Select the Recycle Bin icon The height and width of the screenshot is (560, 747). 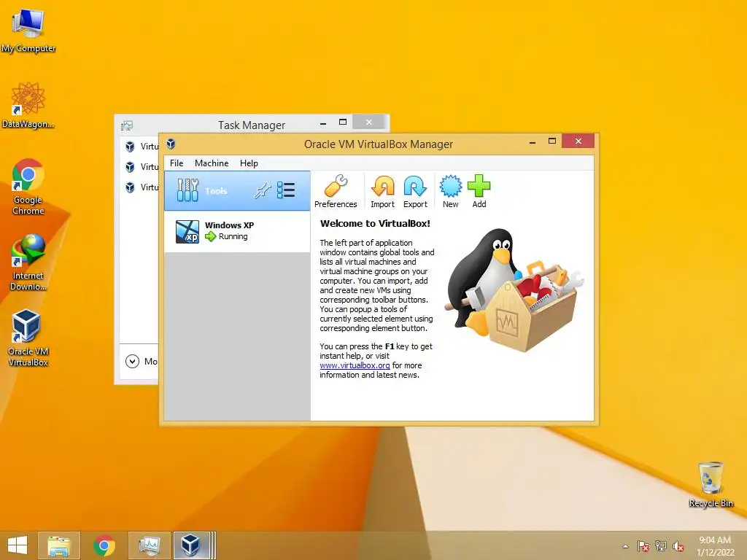pyautogui.click(x=711, y=484)
